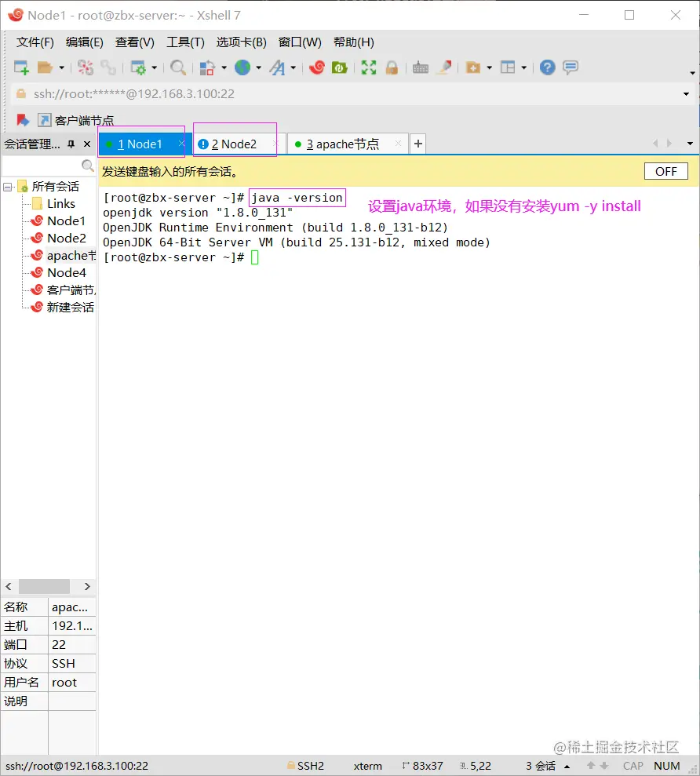Image resolution: width=700 pixels, height=776 pixels.
Task: Open the 窗口(W) menu
Action: [x=300, y=42]
